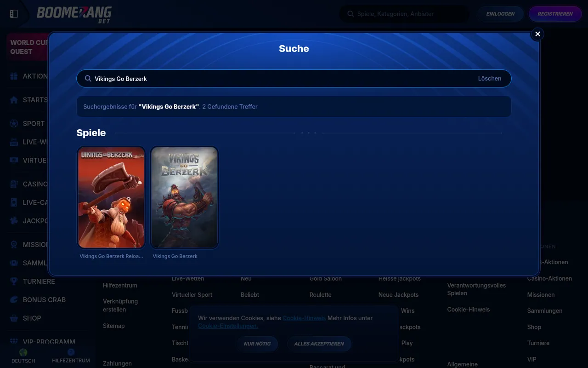Open Sport via the soccer ball icon
The width and height of the screenshot is (588, 368).
point(14,124)
